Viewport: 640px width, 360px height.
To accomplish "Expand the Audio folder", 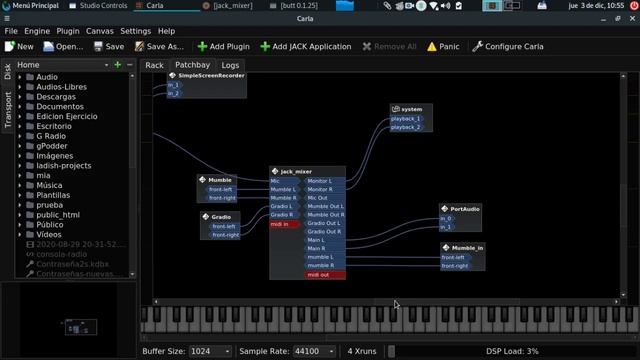I will click(x=20, y=77).
